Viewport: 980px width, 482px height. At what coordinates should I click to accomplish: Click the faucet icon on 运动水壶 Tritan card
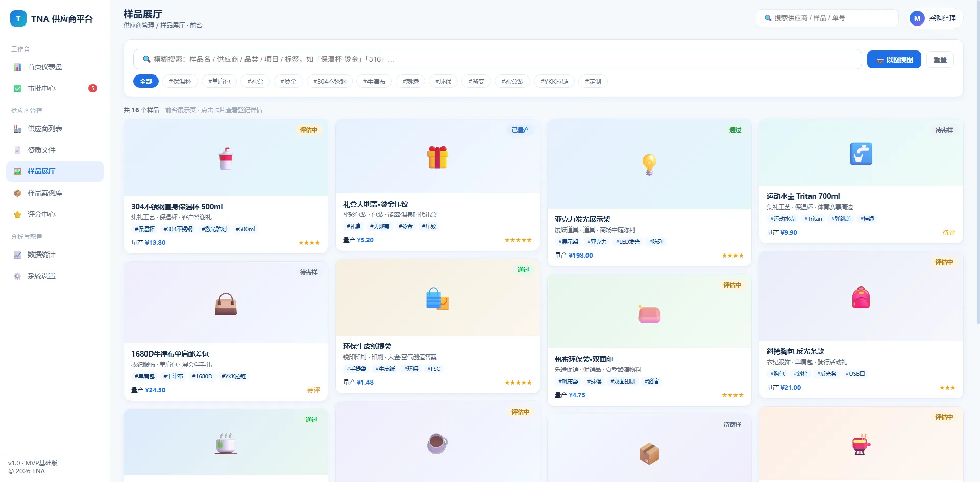[x=861, y=154]
